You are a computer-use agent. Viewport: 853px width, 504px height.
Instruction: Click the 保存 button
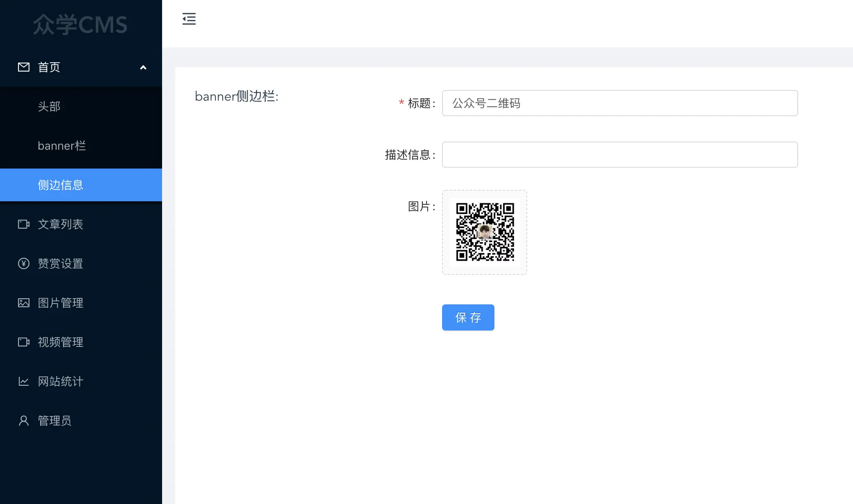(x=468, y=317)
